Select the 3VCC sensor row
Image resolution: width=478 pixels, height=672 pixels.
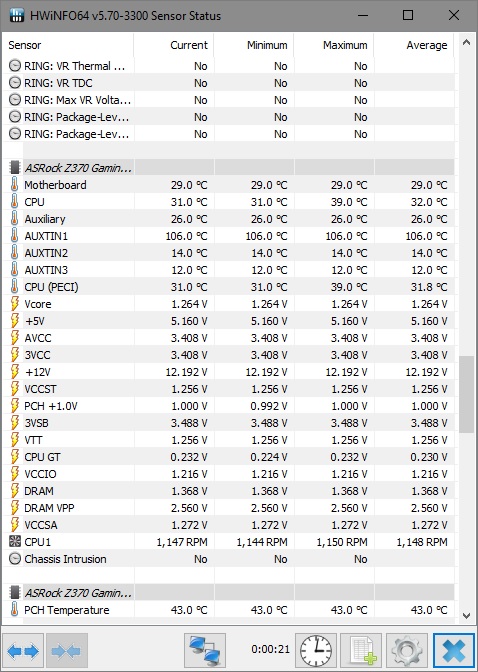228,355
